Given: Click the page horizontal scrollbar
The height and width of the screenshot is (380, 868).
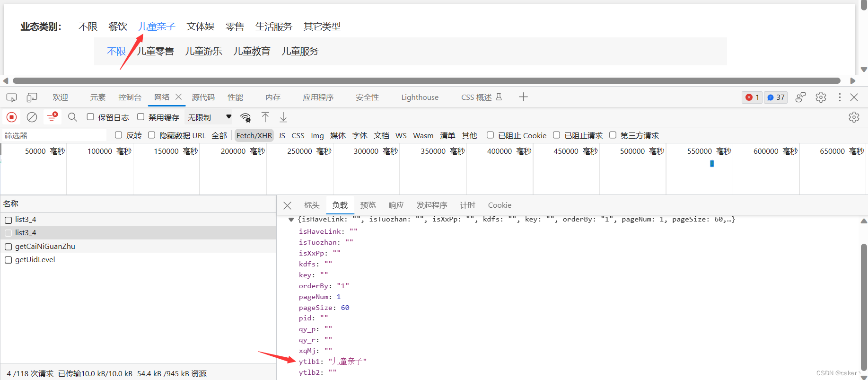Looking at the screenshot, I should 426,81.
